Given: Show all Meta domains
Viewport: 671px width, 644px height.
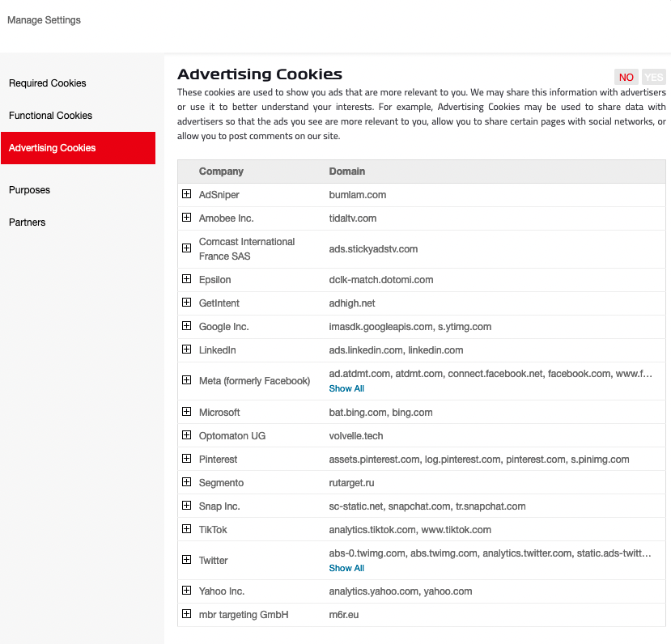Looking at the screenshot, I should (346, 388).
